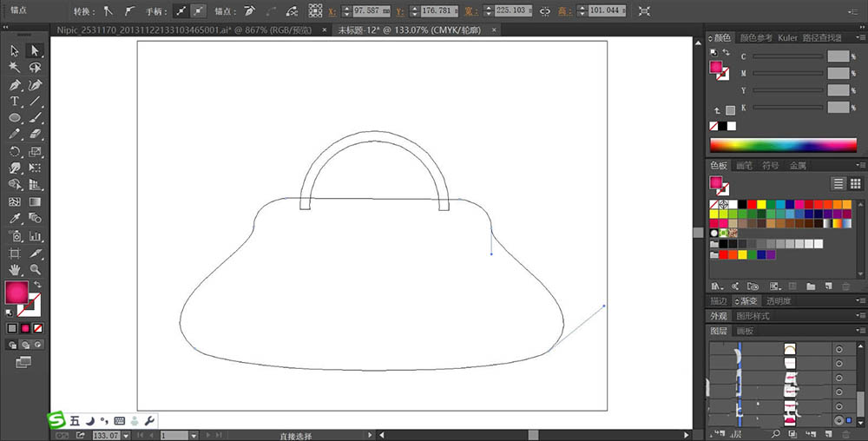
Task: Select the Pen tool
Action: click(15, 85)
